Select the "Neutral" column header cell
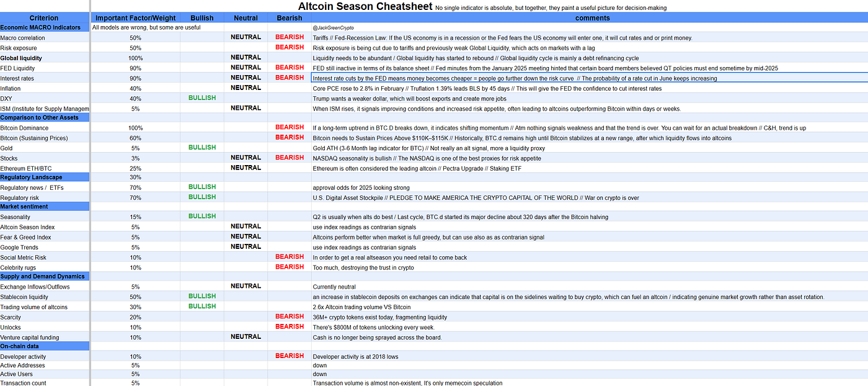The height and width of the screenshot is (386, 868). coord(246,18)
